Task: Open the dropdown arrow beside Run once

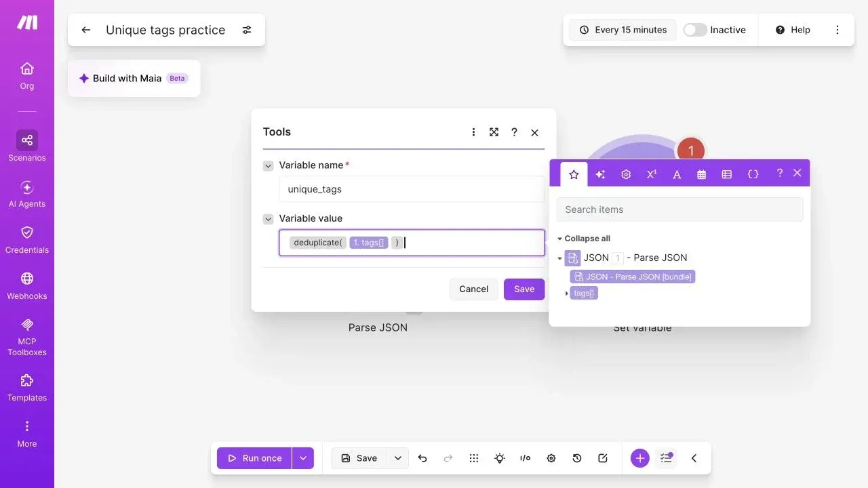Action: point(303,458)
